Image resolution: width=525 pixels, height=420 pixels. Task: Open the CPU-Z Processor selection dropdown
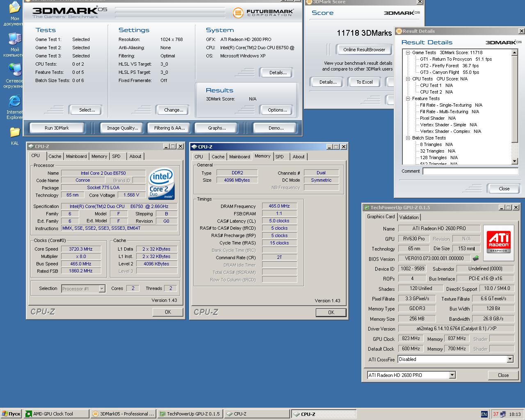click(x=102, y=289)
